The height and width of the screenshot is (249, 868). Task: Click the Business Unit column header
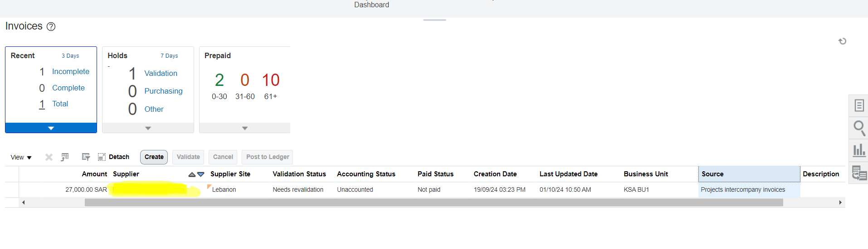click(646, 174)
